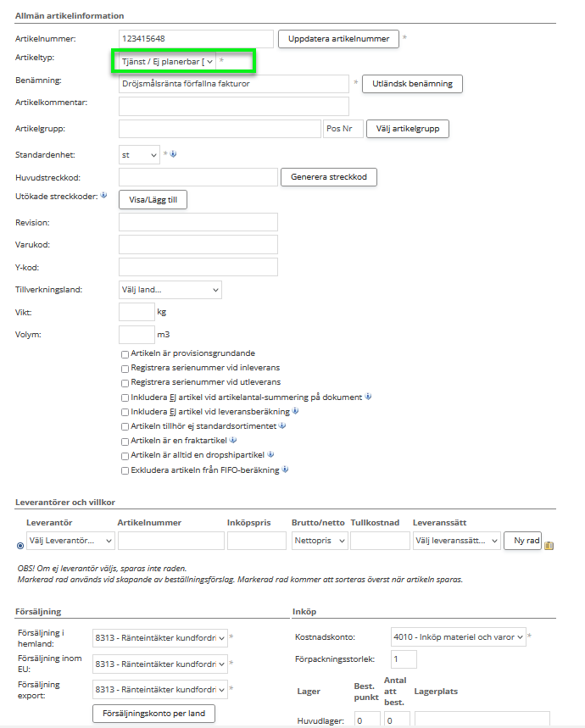
Task: Open the Kostnadskonto account dropdown
Action: (458, 636)
